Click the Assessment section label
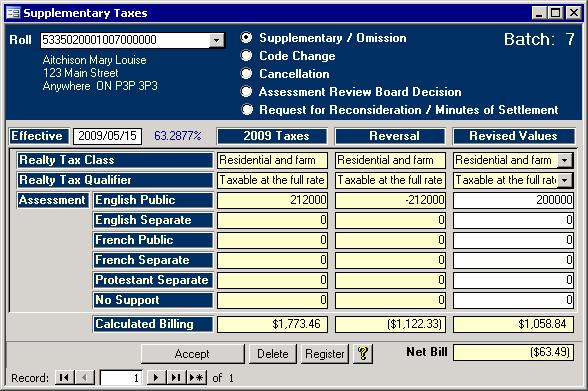The width and height of the screenshot is (588, 391). click(52, 200)
